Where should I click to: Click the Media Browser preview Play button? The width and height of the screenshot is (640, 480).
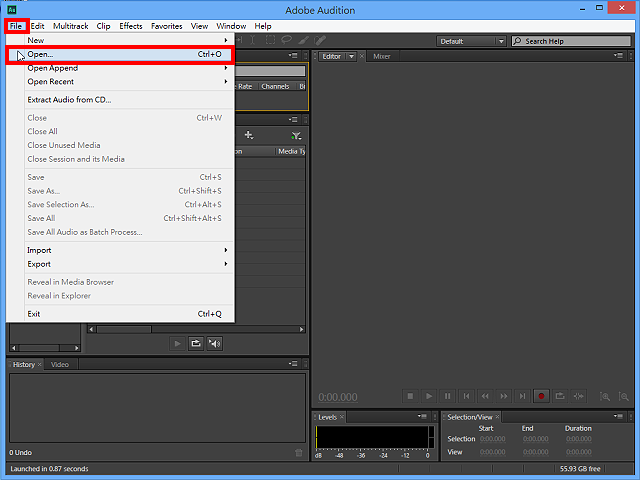click(177, 344)
